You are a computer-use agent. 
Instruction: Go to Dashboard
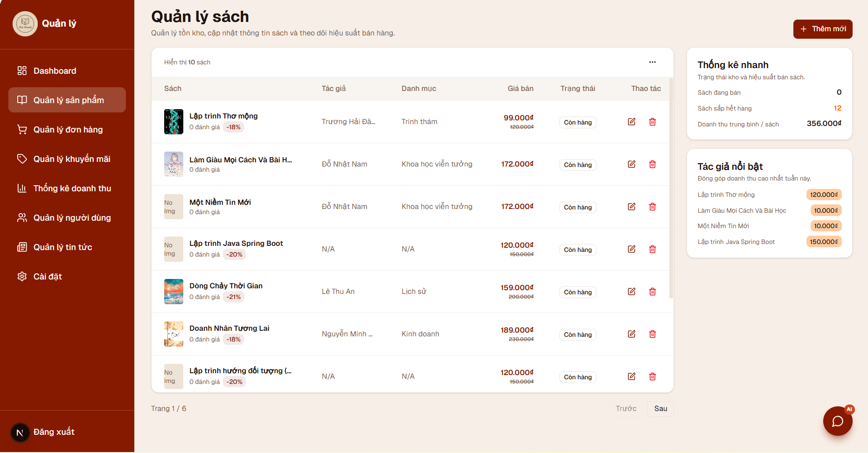click(67, 70)
